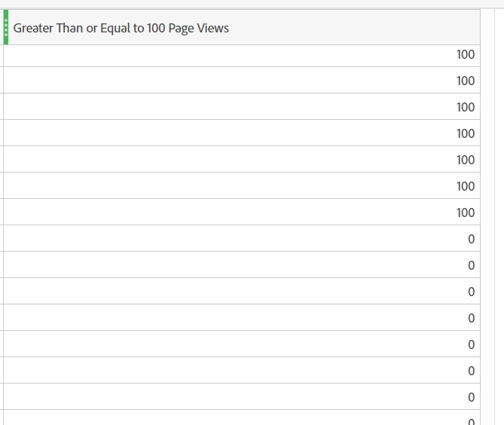This screenshot has height=425, width=504.
Task: Select the sixth cell showing 0
Action: pos(242,370)
